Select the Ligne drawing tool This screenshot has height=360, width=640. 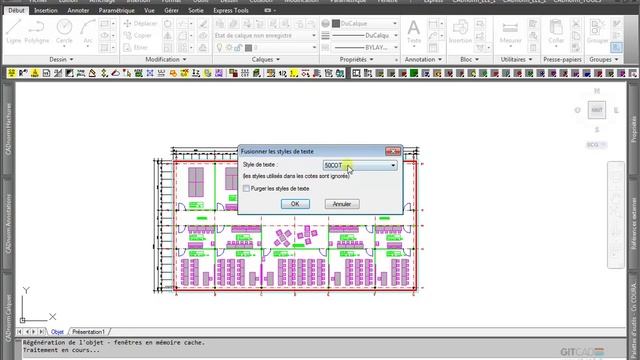pos(13,32)
